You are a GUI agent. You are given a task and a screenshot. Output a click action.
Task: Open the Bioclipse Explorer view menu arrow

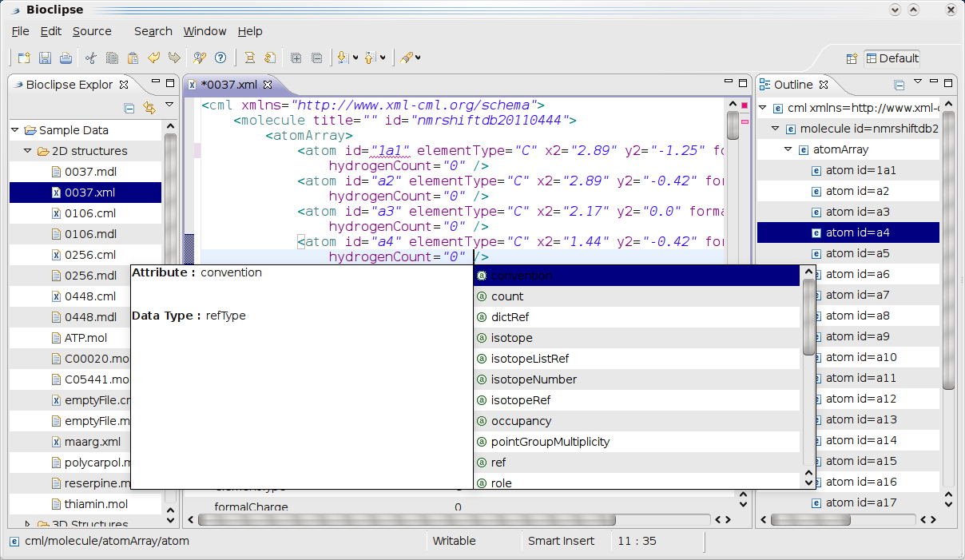coord(169,105)
